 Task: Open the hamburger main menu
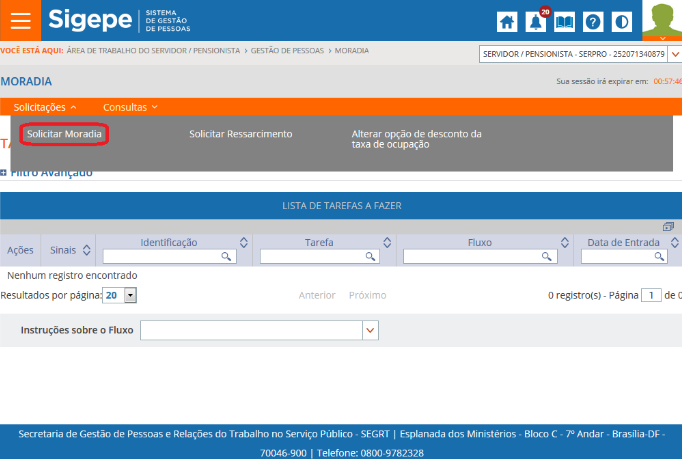point(20,21)
